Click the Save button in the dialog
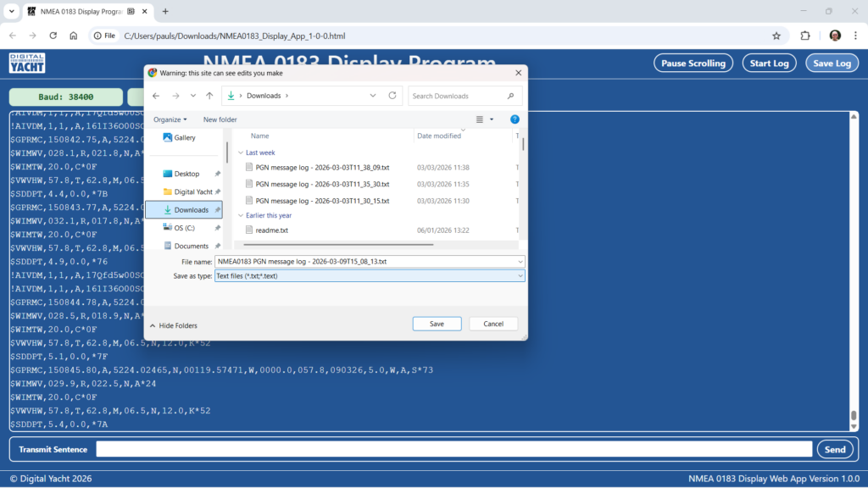The width and height of the screenshot is (868, 488). tap(437, 324)
